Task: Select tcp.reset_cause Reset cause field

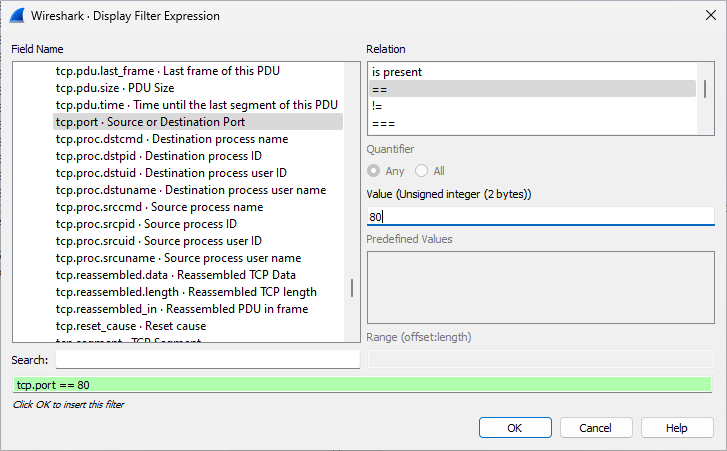Action: pos(198,326)
